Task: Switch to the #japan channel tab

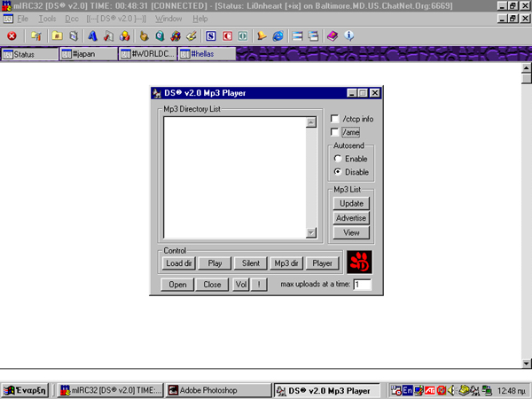Action: [x=89, y=54]
